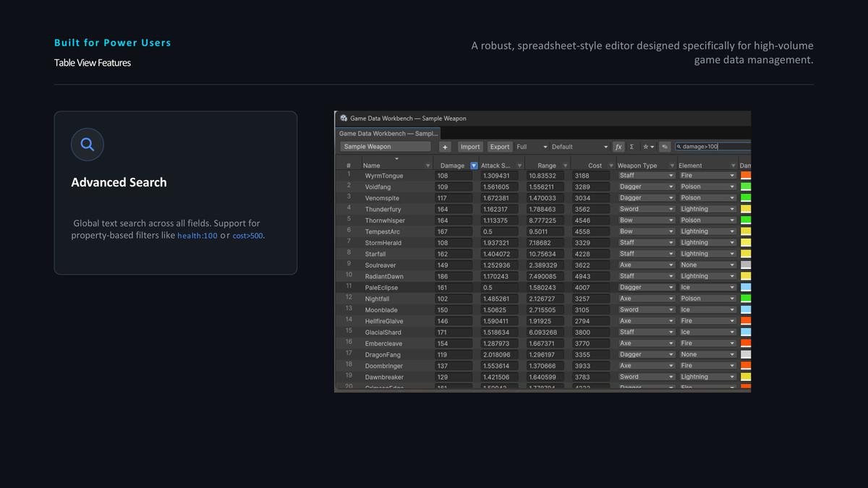Click the Attack Speed field of Nightfall
Screen dimensions: 868x488
501,299
